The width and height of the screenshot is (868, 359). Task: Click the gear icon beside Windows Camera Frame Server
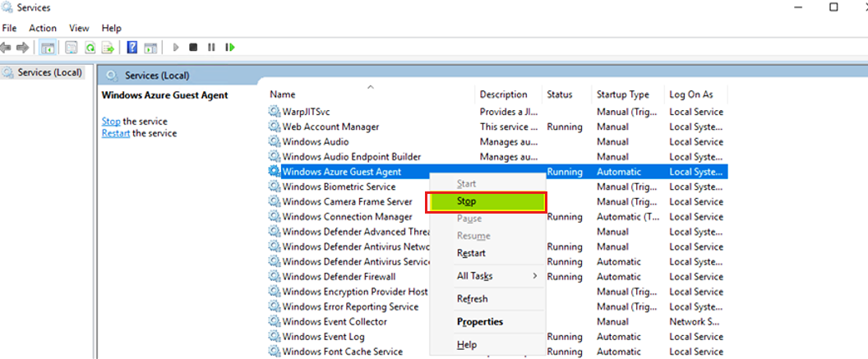(274, 202)
